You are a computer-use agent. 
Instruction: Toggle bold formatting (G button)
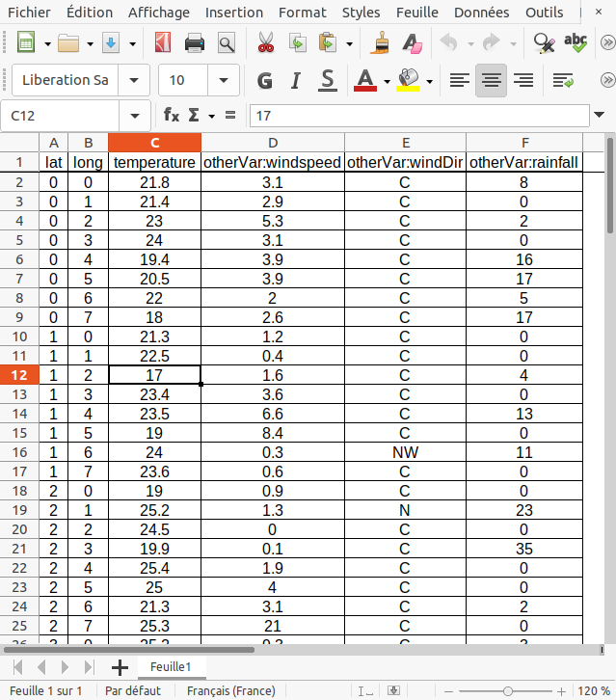265,80
